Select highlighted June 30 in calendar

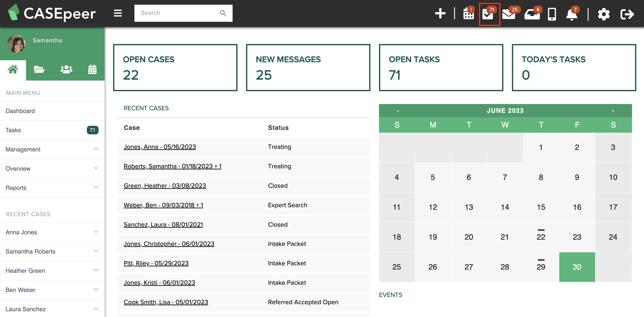pyautogui.click(x=577, y=267)
